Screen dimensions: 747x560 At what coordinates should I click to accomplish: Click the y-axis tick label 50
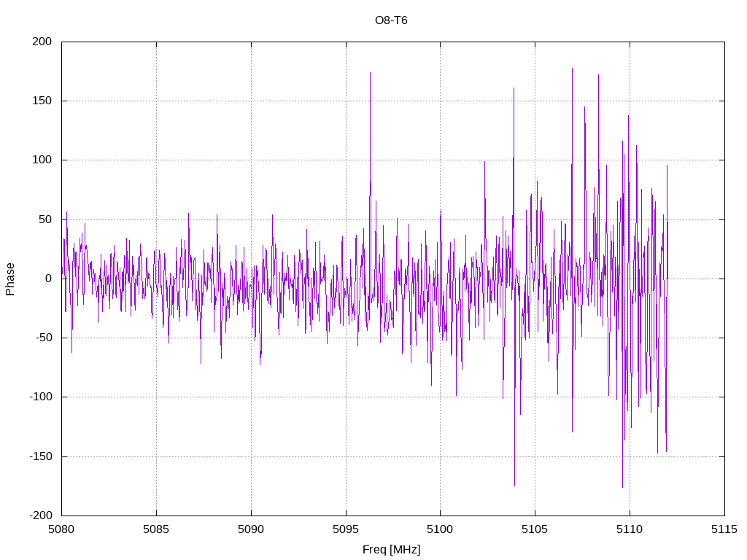coord(45,219)
